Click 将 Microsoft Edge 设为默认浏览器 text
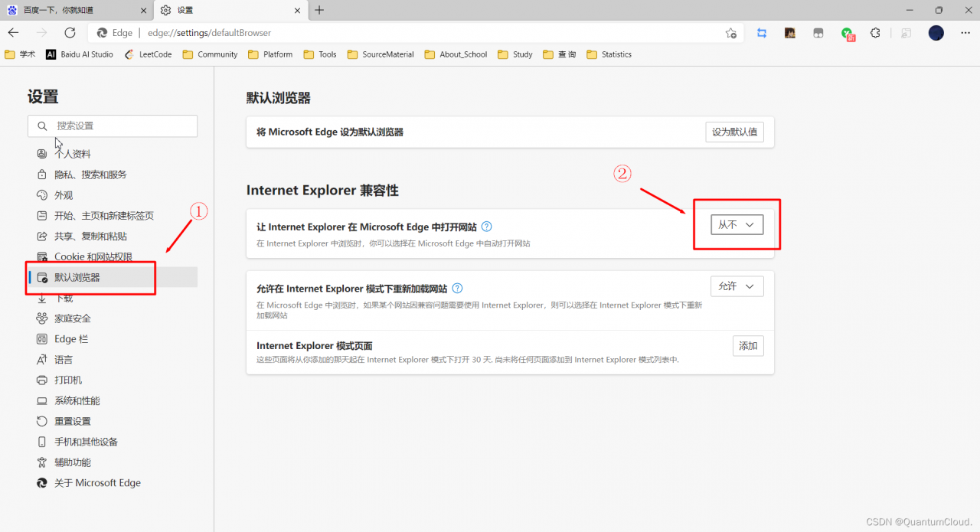This screenshot has height=532, width=980. point(330,132)
